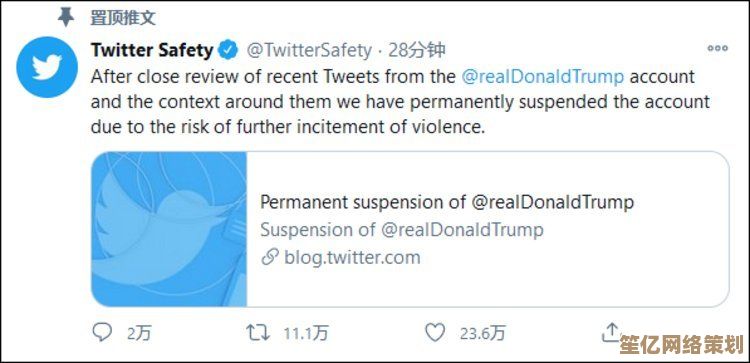Click the blue bird card thumbnail
This screenshot has width=750, height=363.
[x=169, y=229]
